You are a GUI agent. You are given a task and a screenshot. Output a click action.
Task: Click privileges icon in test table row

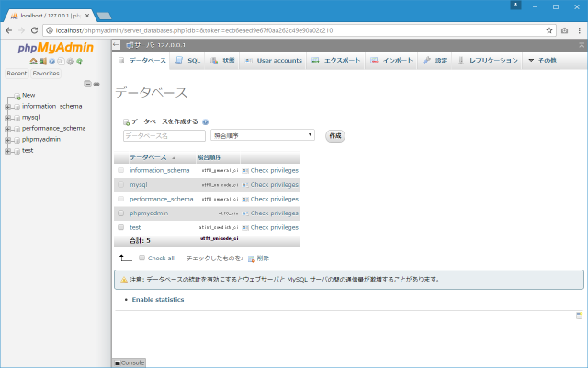[245, 228]
